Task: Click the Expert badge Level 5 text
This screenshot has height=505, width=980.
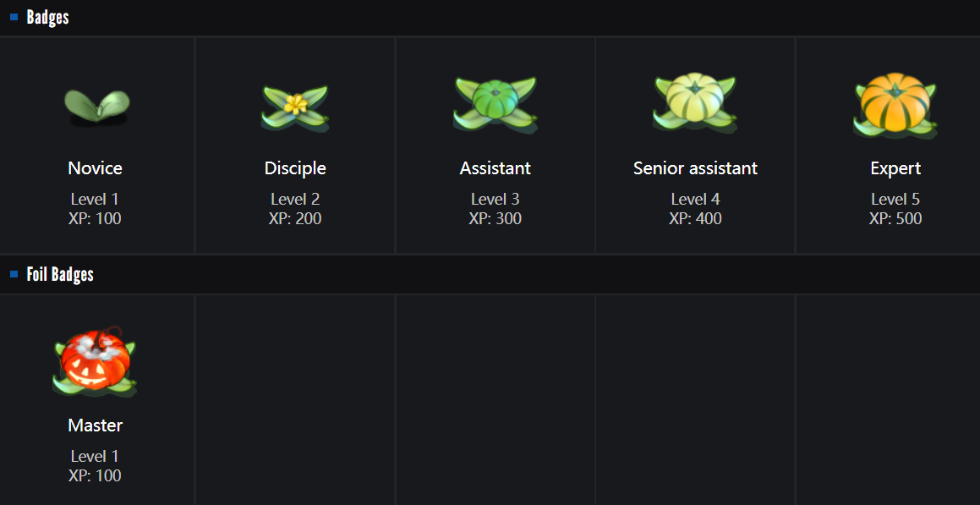Action: pos(895,199)
